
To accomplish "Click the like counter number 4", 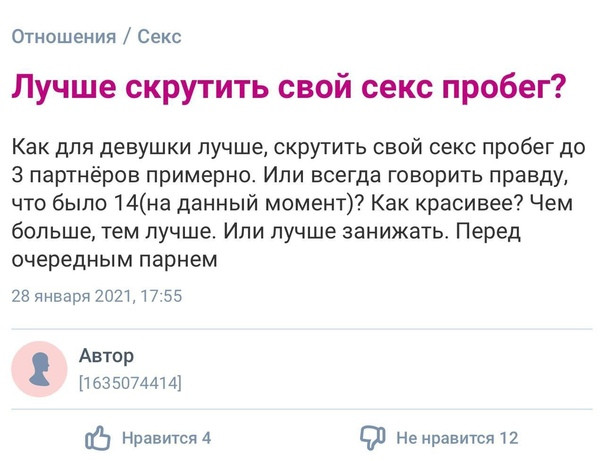I will [206, 438].
